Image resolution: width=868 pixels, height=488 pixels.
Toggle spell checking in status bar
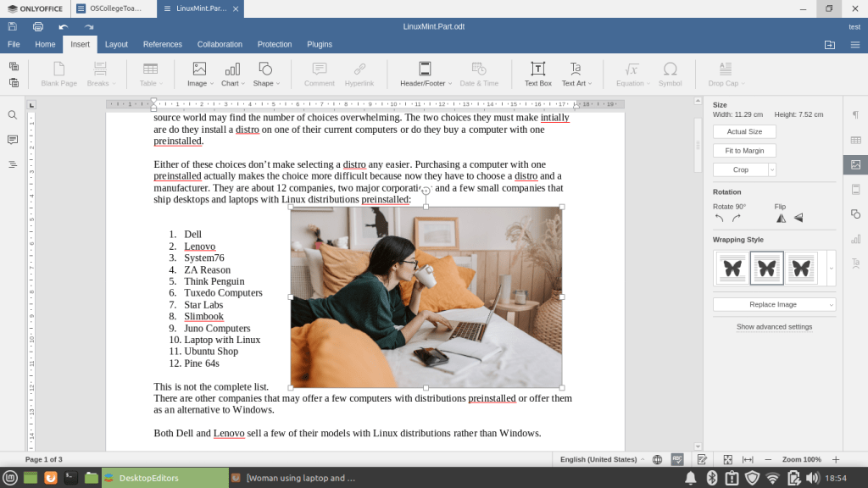tap(677, 459)
